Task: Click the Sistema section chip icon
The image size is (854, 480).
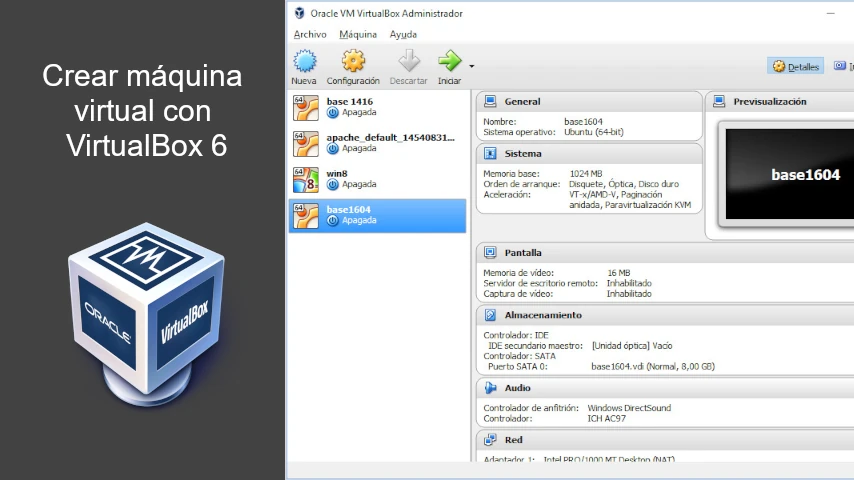Action: click(x=490, y=154)
